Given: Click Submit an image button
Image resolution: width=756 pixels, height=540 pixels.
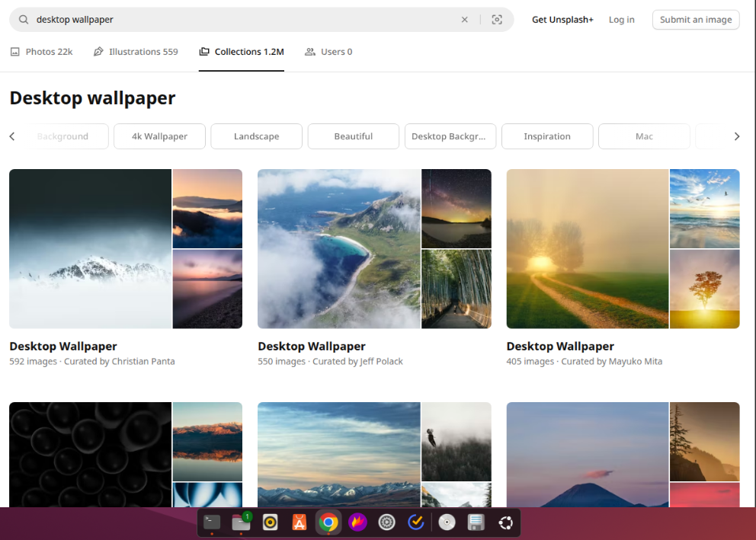Looking at the screenshot, I should click(x=695, y=20).
